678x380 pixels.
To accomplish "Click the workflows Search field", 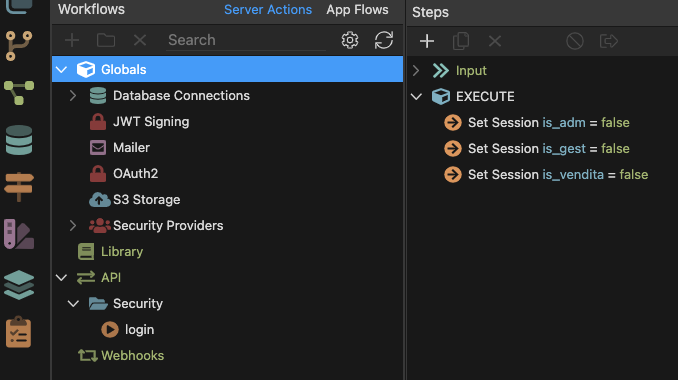I will point(246,40).
